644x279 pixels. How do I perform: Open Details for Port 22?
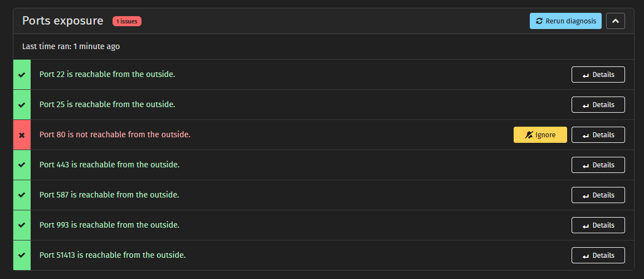point(598,75)
